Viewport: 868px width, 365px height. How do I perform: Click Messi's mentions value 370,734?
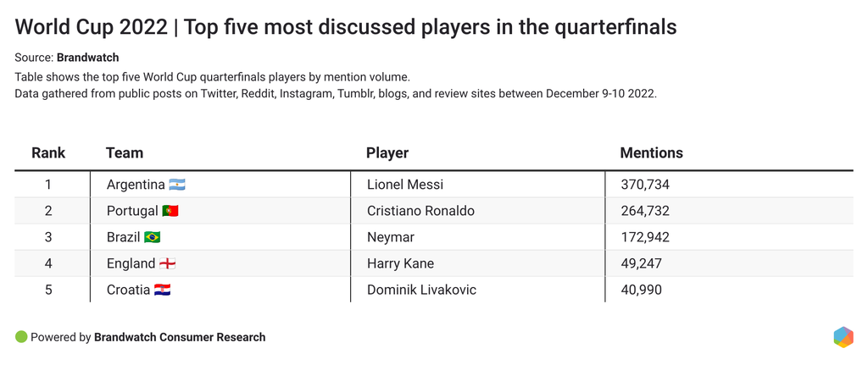[x=645, y=185]
